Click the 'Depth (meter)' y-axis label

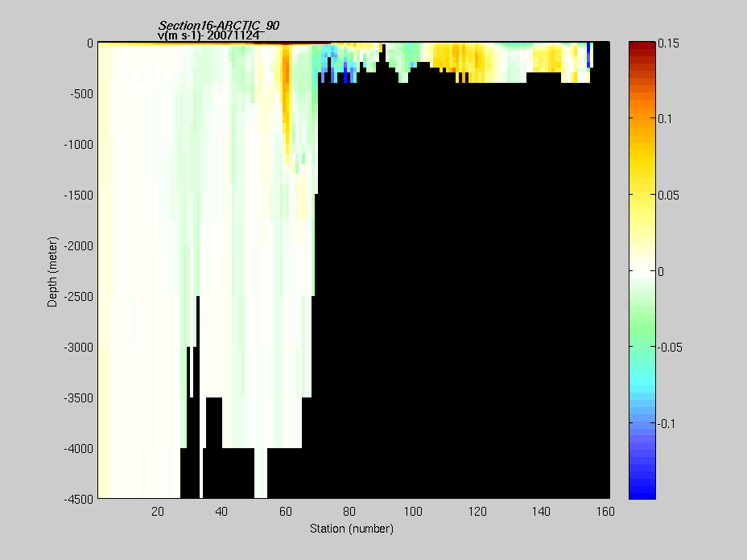point(52,271)
